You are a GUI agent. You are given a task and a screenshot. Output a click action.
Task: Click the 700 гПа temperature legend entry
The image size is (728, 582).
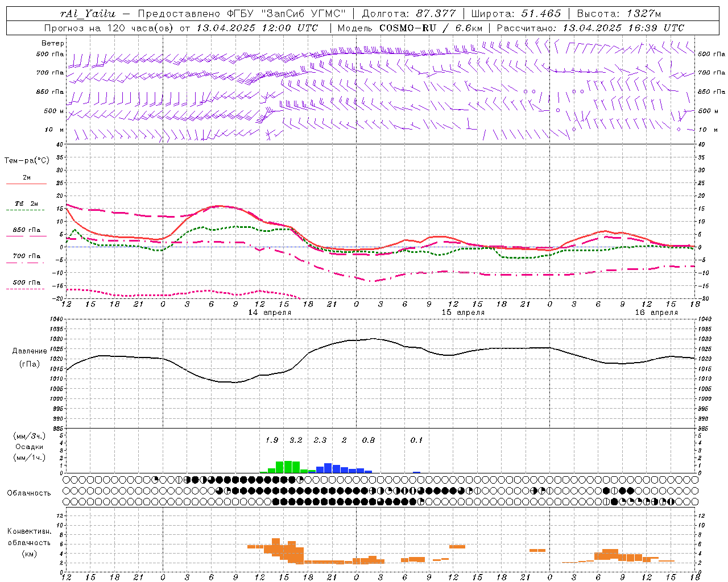coord(27,256)
